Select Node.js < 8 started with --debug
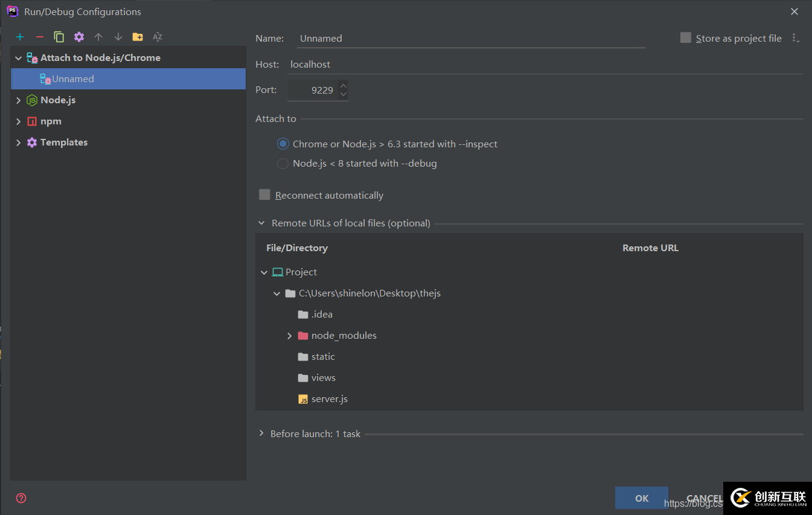812x515 pixels. pos(283,164)
